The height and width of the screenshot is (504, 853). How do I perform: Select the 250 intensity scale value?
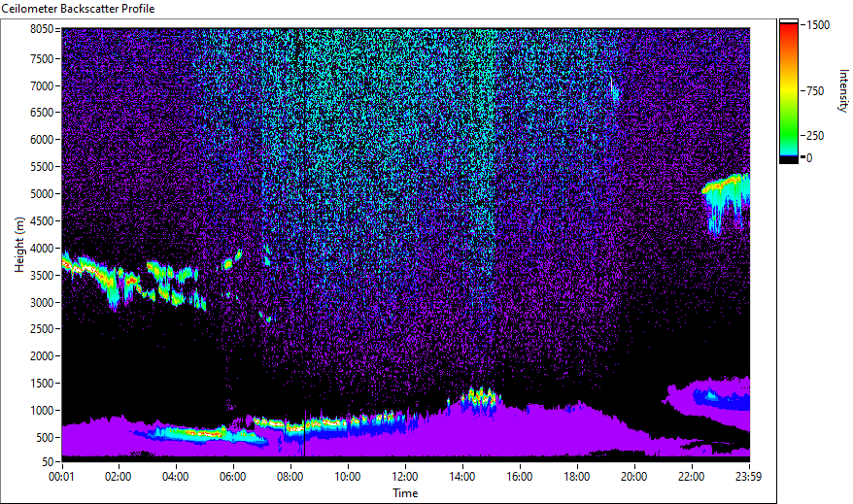coord(815,136)
